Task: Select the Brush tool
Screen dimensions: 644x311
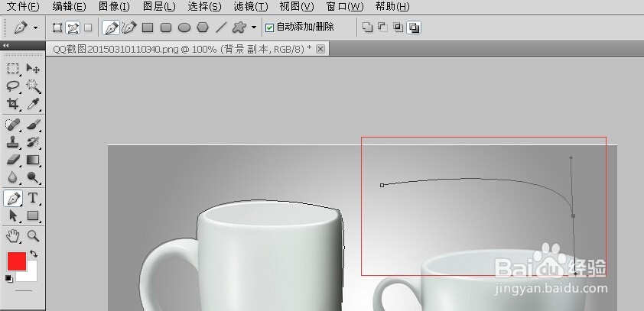Action: point(33,125)
